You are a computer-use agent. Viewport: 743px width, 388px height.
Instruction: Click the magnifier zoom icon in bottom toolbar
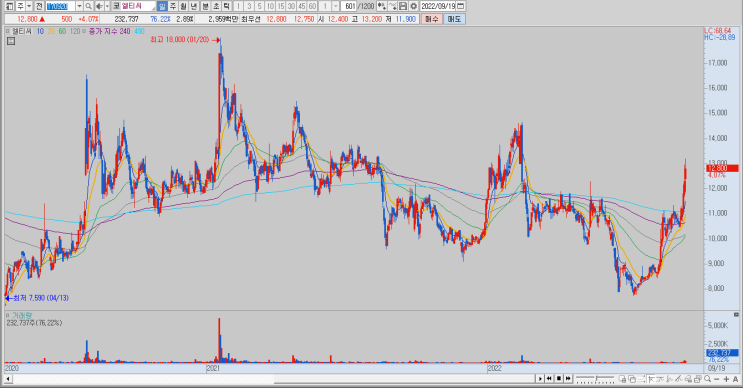tap(707, 379)
